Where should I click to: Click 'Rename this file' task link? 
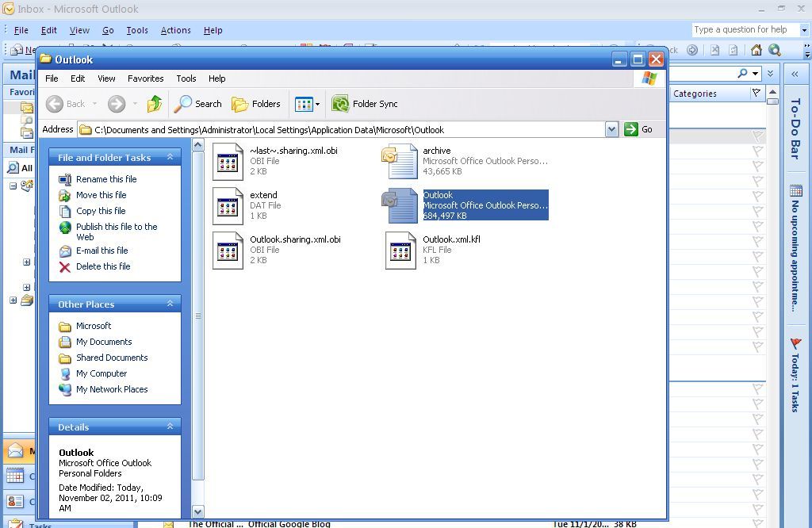coord(106,179)
